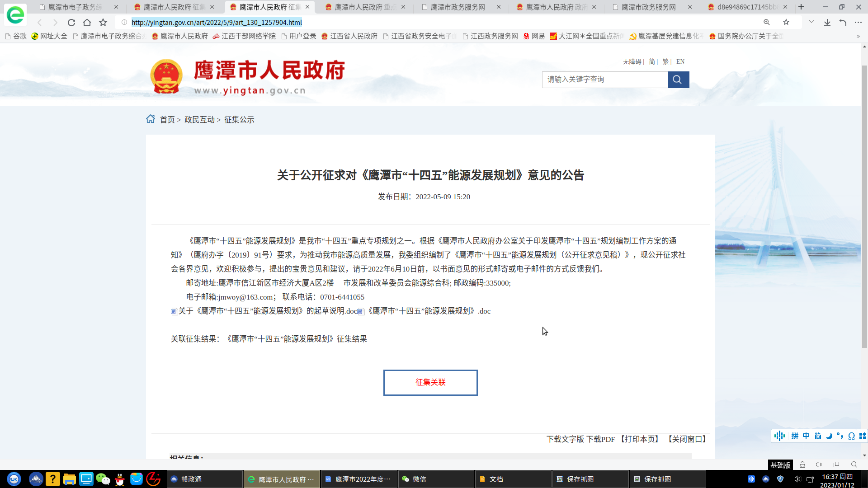The height and width of the screenshot is (488, 868).
Task: Click the blue site search button
Action: click(678, 80)
